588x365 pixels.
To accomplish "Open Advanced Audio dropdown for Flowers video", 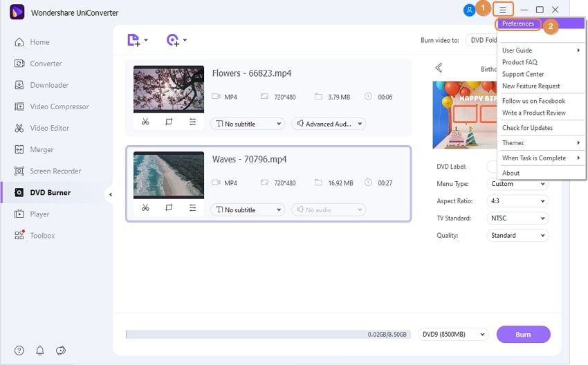I will tap(329, 124).
